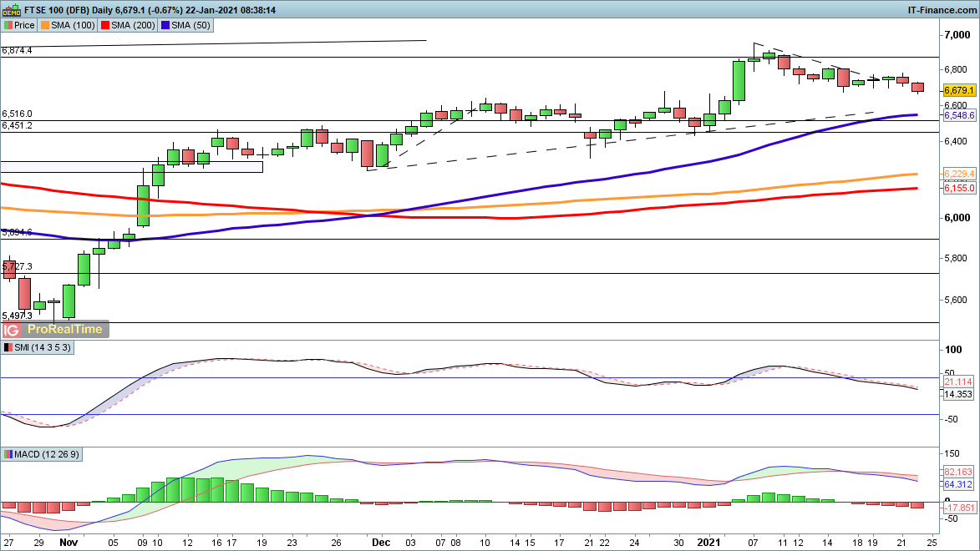
Task: Click the blue SMA (50) color swatch
Action: click(167, 25)
